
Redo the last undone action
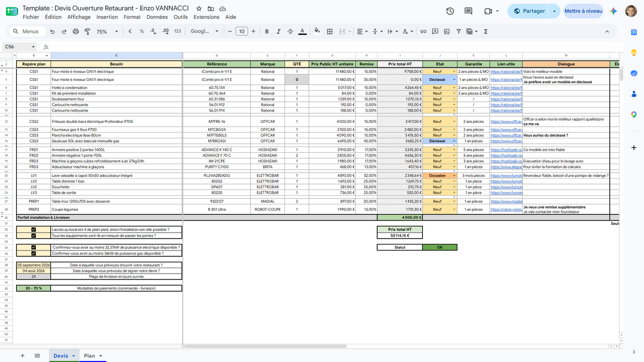point(64,32)
